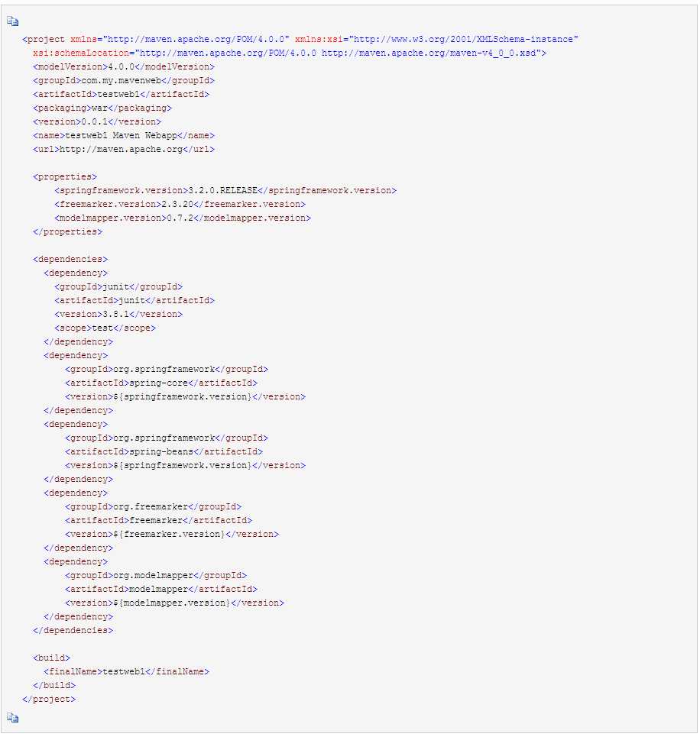This screenshot has width=700, height=737.
Task: Click the springframework.version 3.2.0.RELEASE property
Action: [x=225, y=191]
